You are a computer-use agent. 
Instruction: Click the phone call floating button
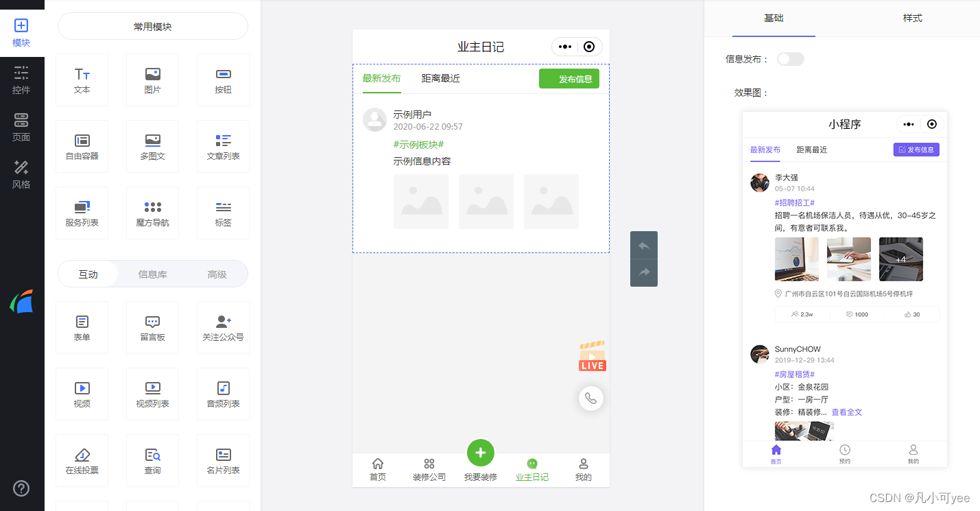(591, 399)
